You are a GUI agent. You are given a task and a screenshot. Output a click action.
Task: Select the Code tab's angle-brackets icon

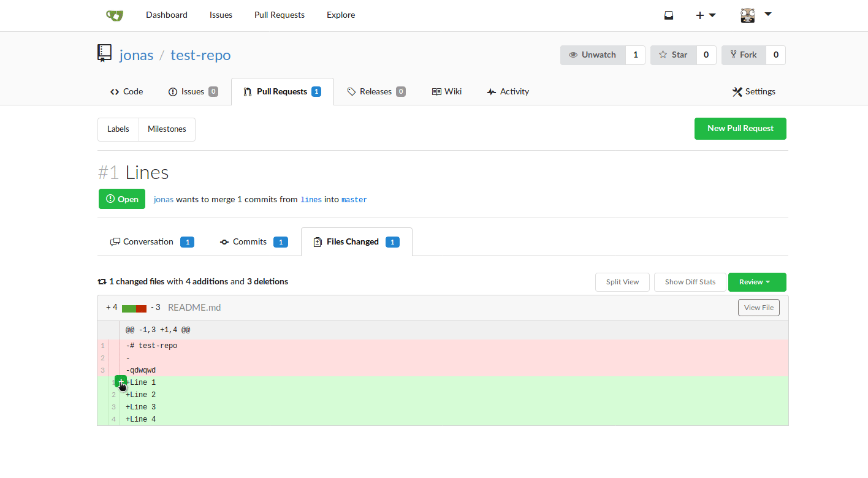[113, 91]
